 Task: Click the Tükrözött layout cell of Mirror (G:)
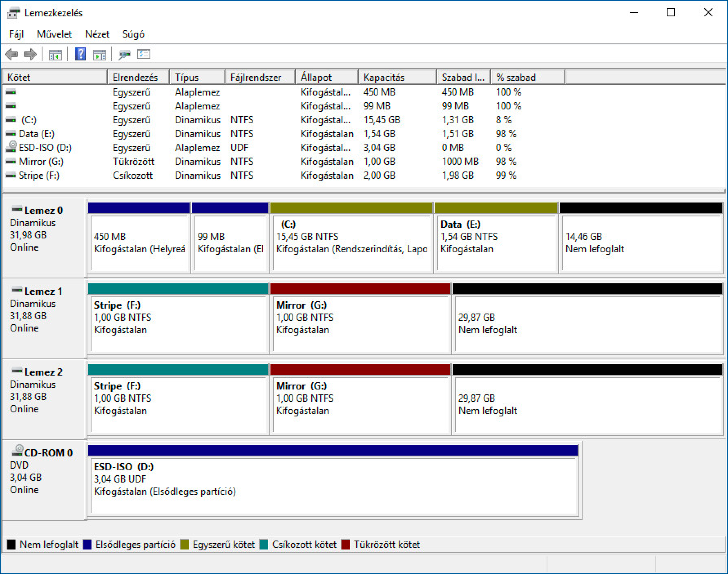(x=134, y=161)
